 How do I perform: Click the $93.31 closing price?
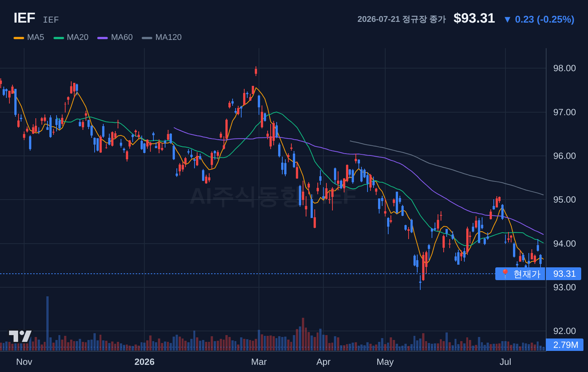(x=474, y=18)
